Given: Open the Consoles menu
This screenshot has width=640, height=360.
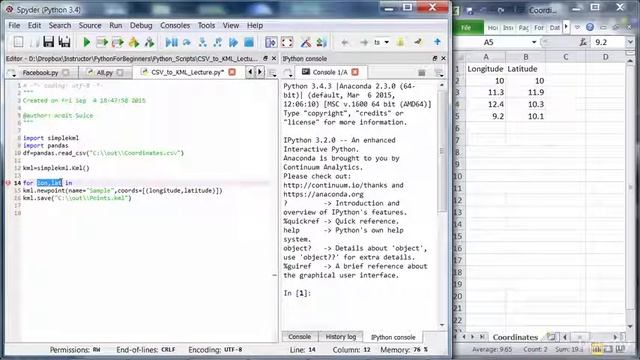Looking at the screenshot, I should pos(175,25).
